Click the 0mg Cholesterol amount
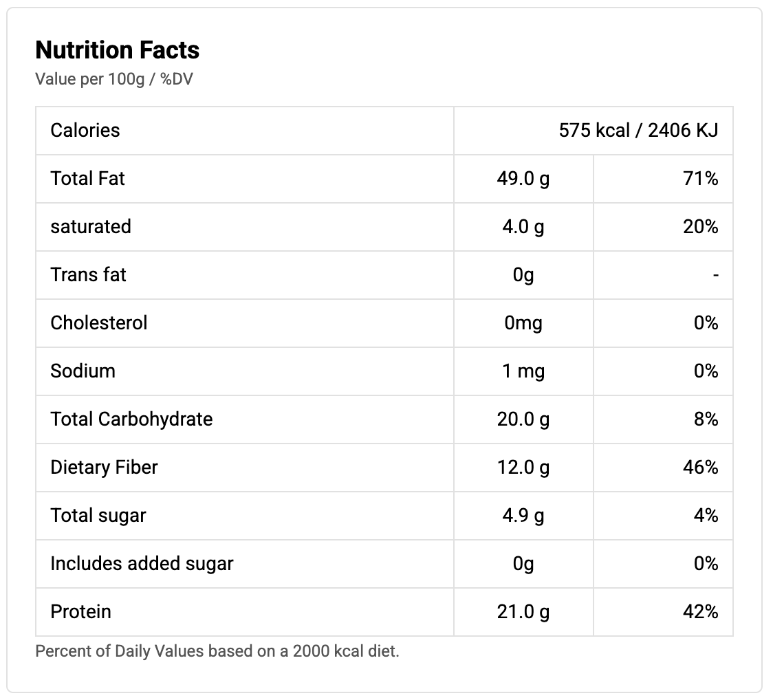Image resolution: width=773 pixels, height=700 pixels. coord(523,323)
